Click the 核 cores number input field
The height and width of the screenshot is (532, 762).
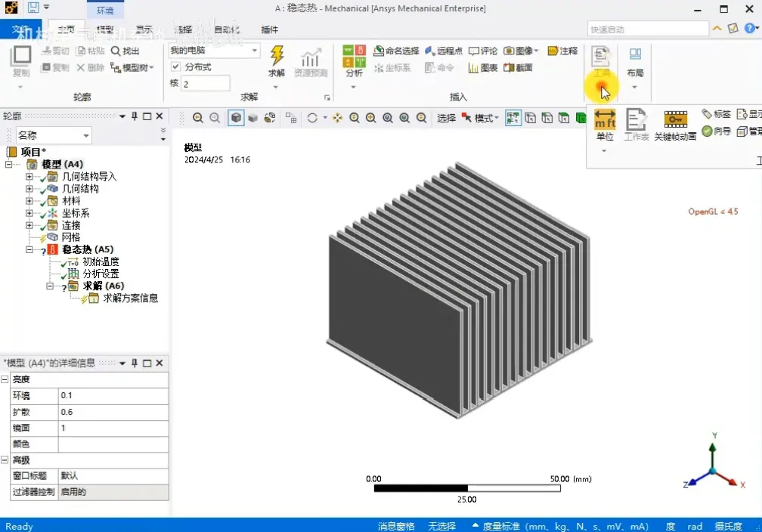[206, 84]
